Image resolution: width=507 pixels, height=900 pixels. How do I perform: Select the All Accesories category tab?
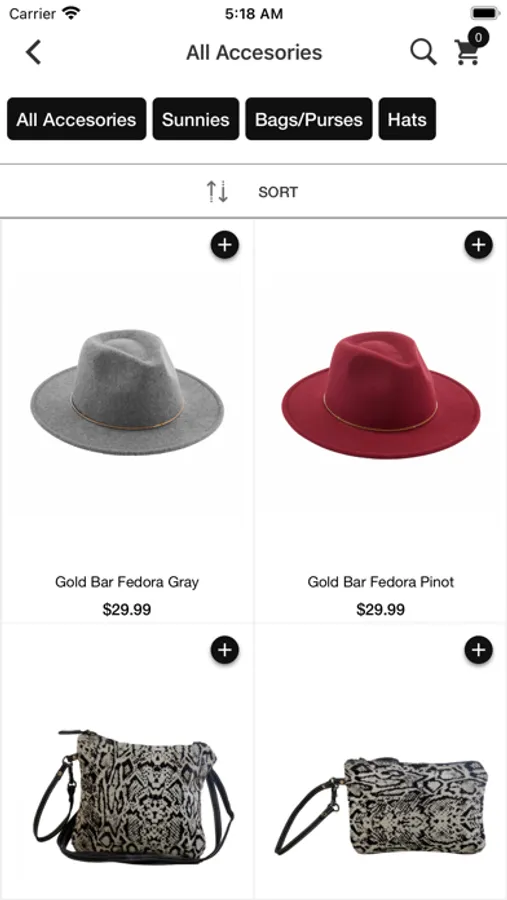click(76, 119)
